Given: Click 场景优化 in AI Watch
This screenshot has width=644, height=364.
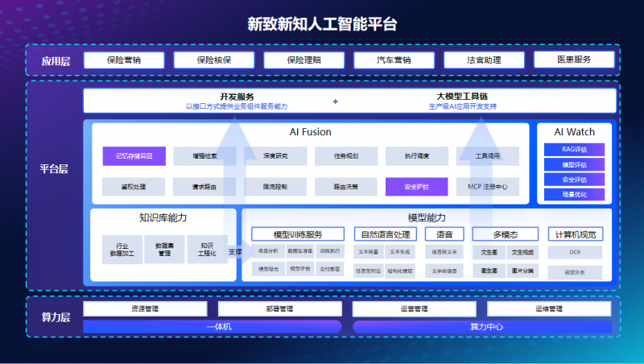Looking at the screenshot, I should 574,194.
